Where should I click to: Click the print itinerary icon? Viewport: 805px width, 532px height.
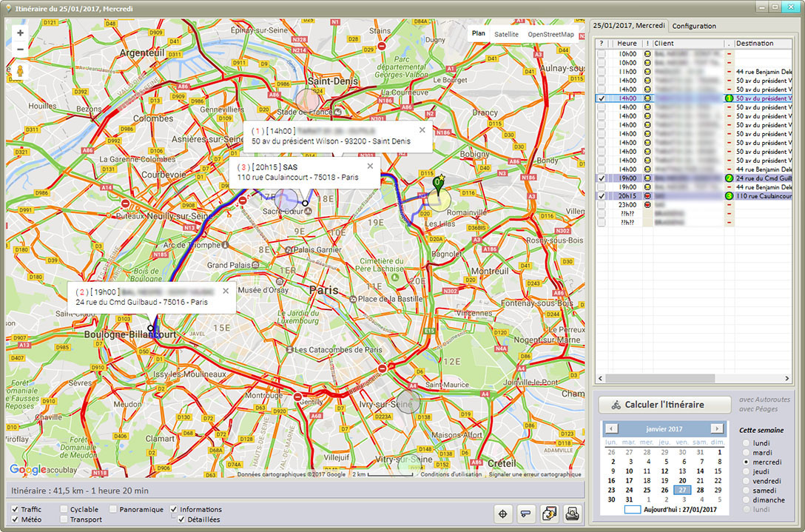572,514
